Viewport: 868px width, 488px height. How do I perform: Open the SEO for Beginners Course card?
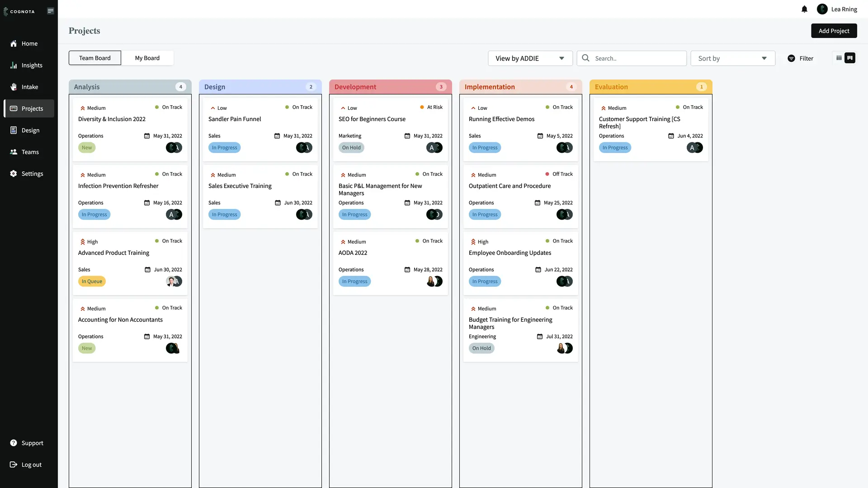tap(372, 119)
